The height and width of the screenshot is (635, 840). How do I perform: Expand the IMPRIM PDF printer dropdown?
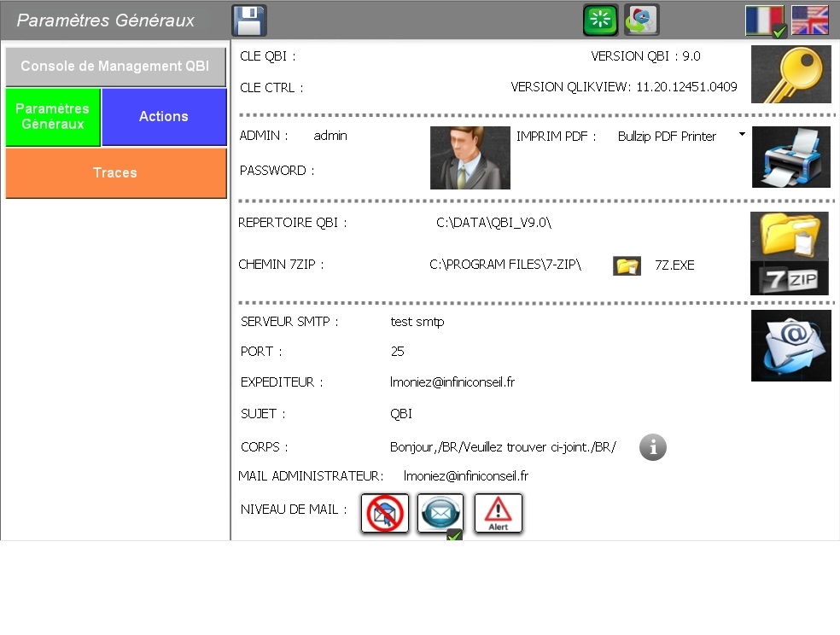(x=742, y=134)
